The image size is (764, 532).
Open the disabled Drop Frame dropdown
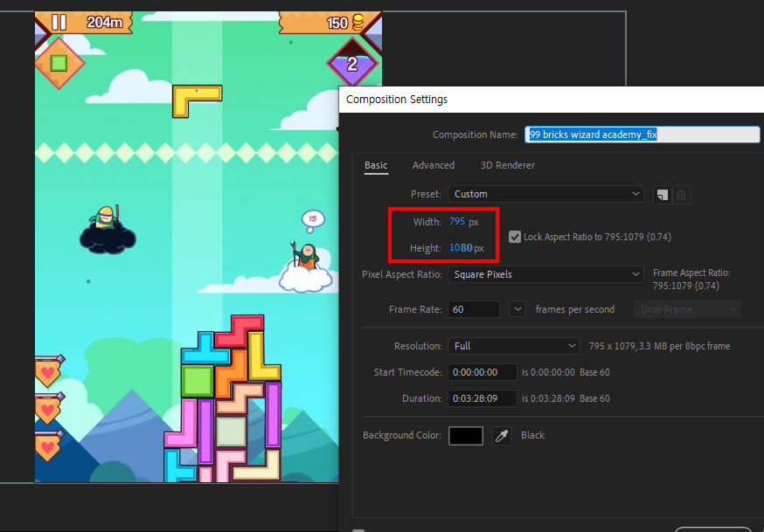[x=687, y=309]
